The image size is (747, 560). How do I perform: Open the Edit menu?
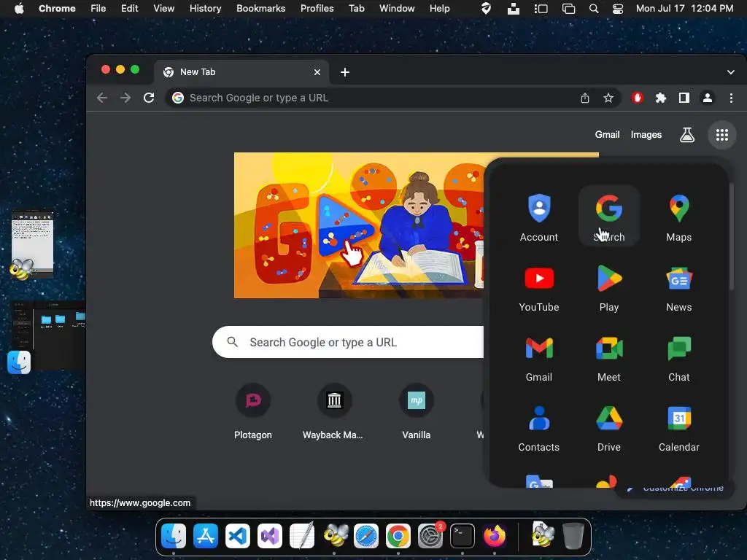click(129, 8)
